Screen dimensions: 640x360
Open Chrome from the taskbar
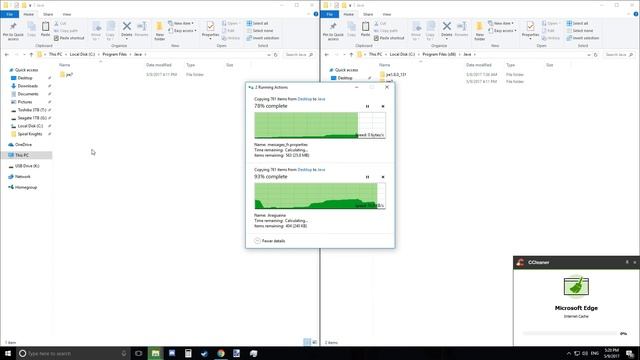pos(221,353)
